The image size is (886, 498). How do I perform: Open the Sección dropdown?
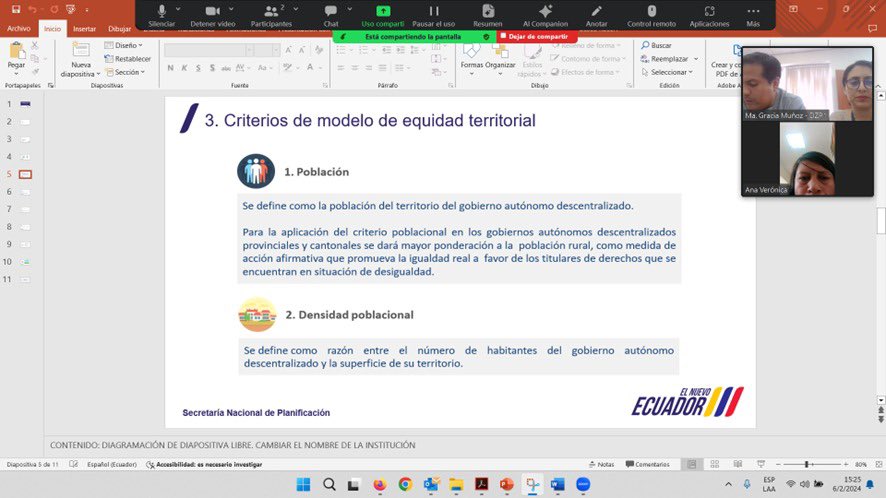click(x=125, y=72)
